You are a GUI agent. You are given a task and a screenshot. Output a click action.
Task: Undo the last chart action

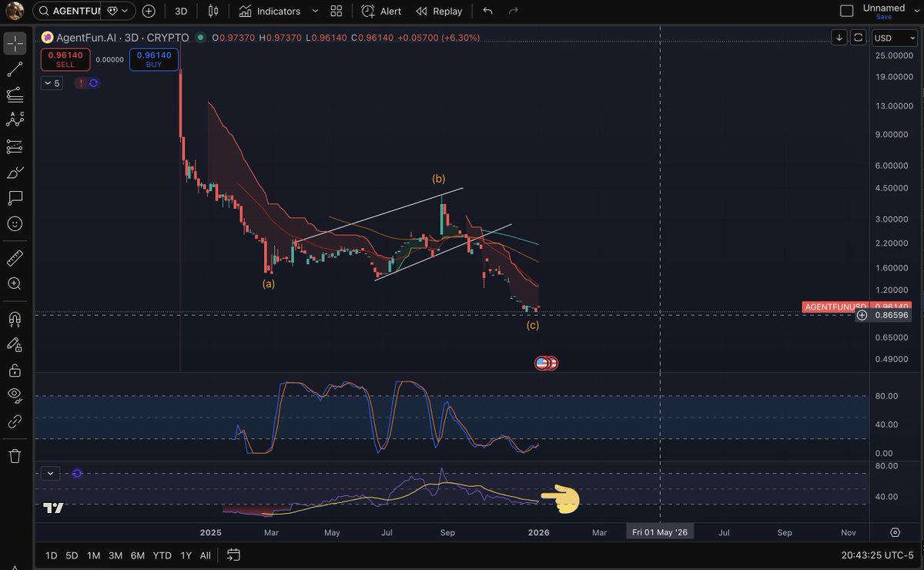click(x=487, y=12)
